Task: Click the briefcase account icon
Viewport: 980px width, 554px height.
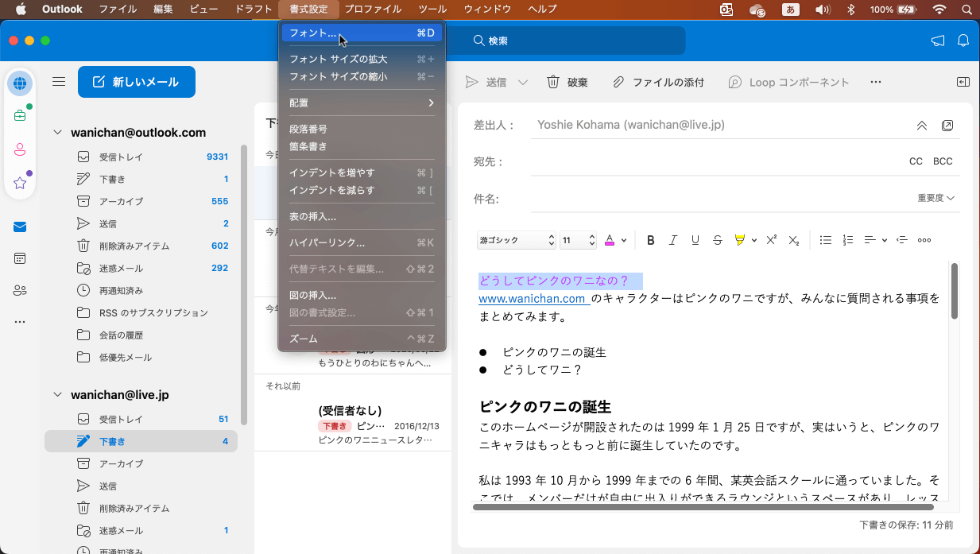Action: click(x=20, y=116)
